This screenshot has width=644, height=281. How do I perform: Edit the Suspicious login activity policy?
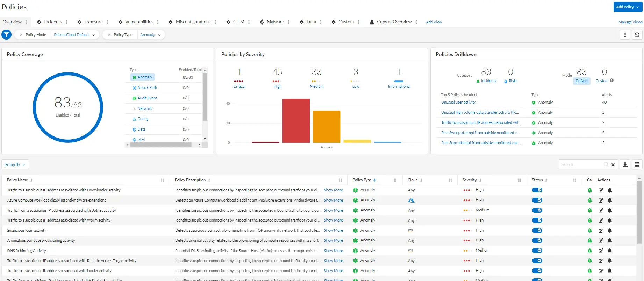tap(601, 231)
